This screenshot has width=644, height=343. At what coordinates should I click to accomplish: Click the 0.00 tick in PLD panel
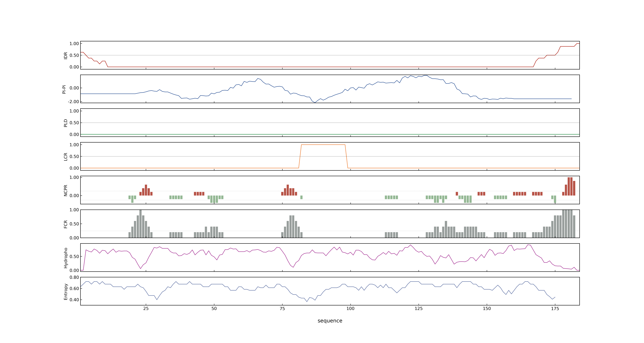point(74,134)
